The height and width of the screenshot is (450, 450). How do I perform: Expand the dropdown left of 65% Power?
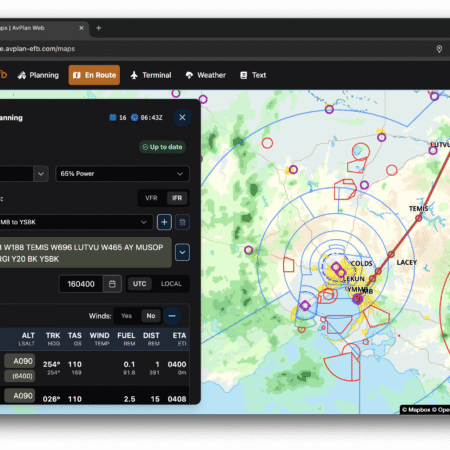41,174
